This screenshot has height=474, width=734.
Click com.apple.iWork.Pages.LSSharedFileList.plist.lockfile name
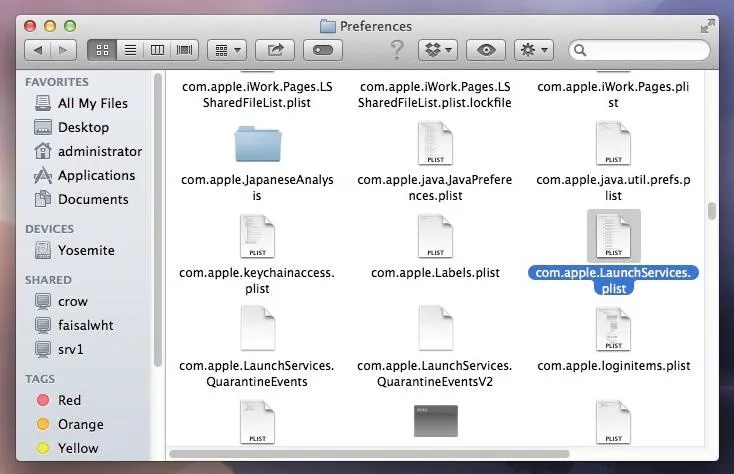click(x=435, y=95)
